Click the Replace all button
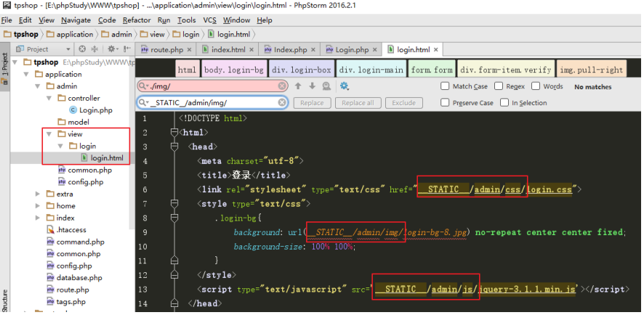Screen dimensions: 644x315 click(358, 103)
